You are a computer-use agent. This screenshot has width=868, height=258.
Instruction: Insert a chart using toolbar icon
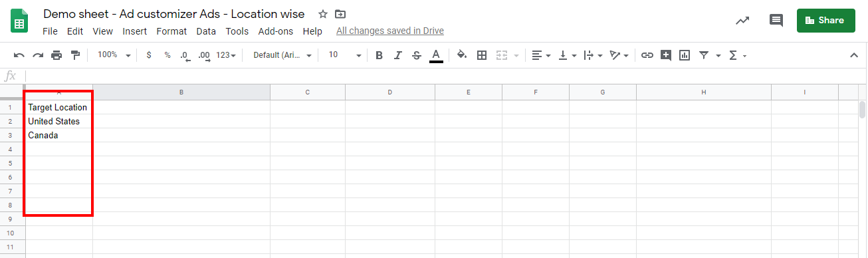[x=685, y=55]
